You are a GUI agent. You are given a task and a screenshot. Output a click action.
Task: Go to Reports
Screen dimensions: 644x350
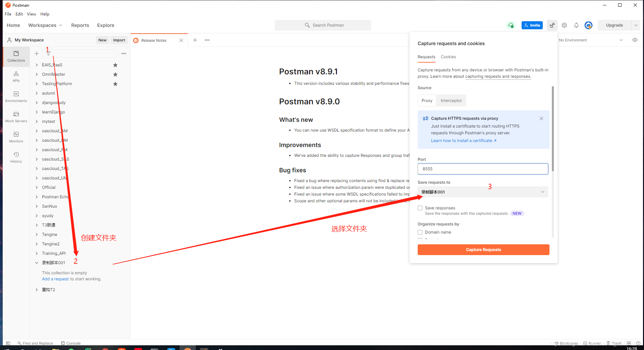80,25
